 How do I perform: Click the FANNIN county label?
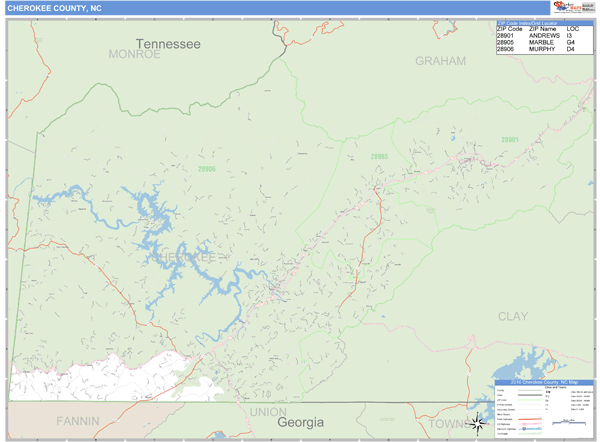click(x=79, y=420)
